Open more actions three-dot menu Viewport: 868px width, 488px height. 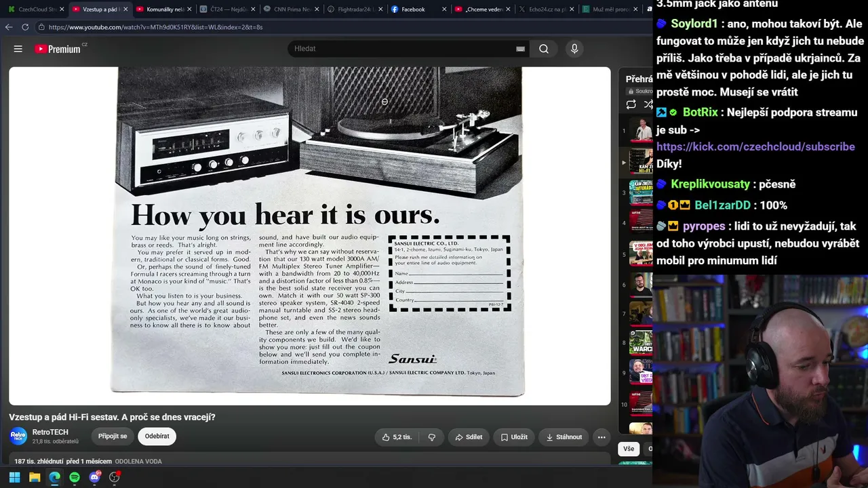(x=601, y=437)
